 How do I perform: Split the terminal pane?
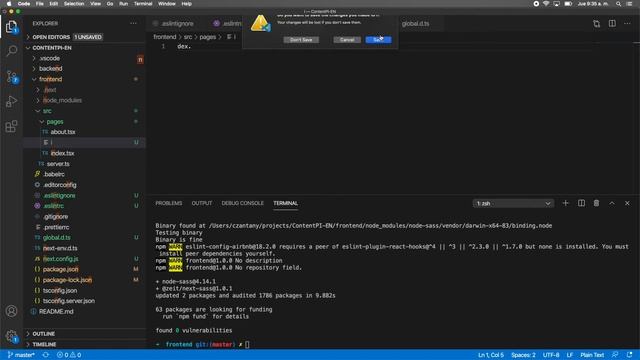point(581,203)
